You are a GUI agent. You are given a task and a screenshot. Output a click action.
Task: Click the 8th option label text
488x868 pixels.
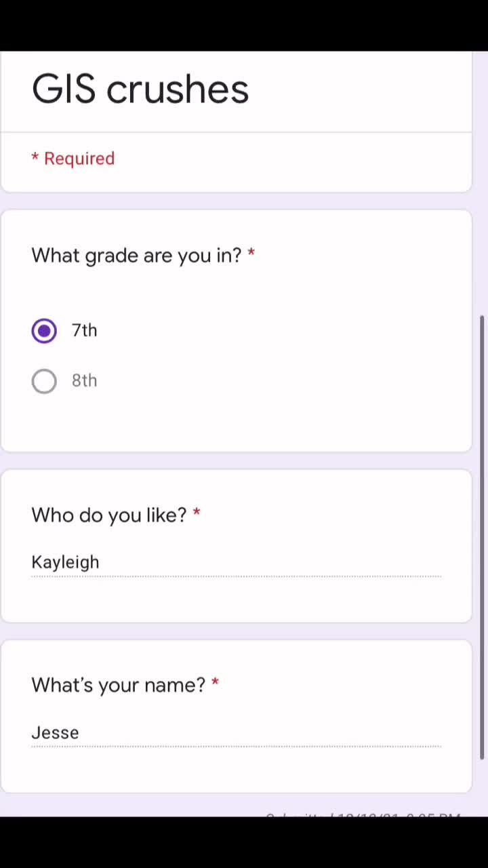[x=85, y=380]
